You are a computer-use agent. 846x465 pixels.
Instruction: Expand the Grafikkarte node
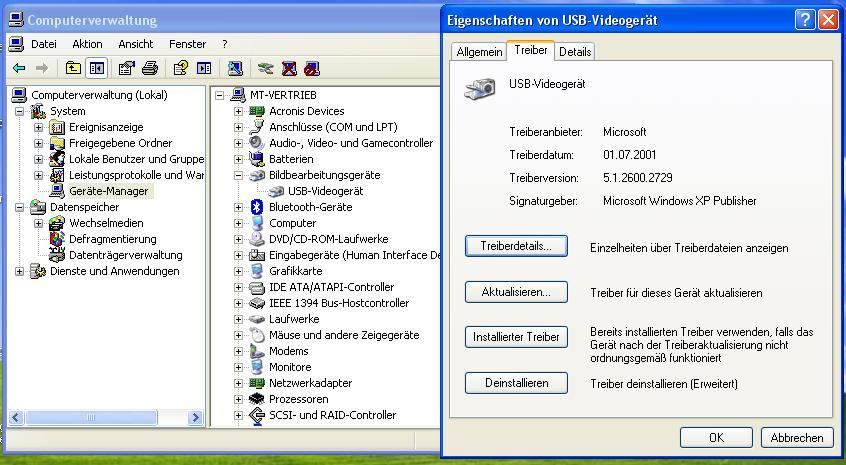[238, 271]
